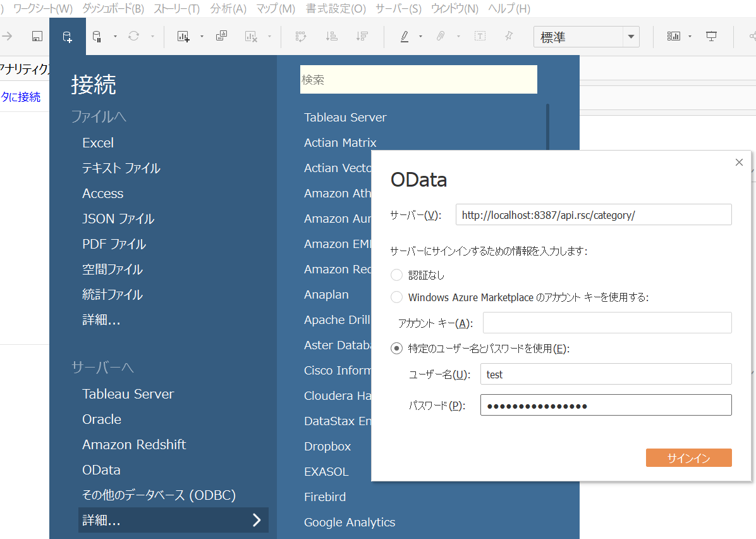This screenshot has height=539, width=756.
Task: Select the Pause Auto Updates icon
Action: 97,36
